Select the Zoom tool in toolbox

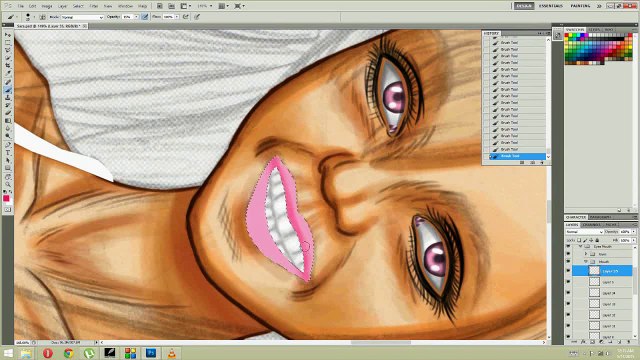click(8, 184)
